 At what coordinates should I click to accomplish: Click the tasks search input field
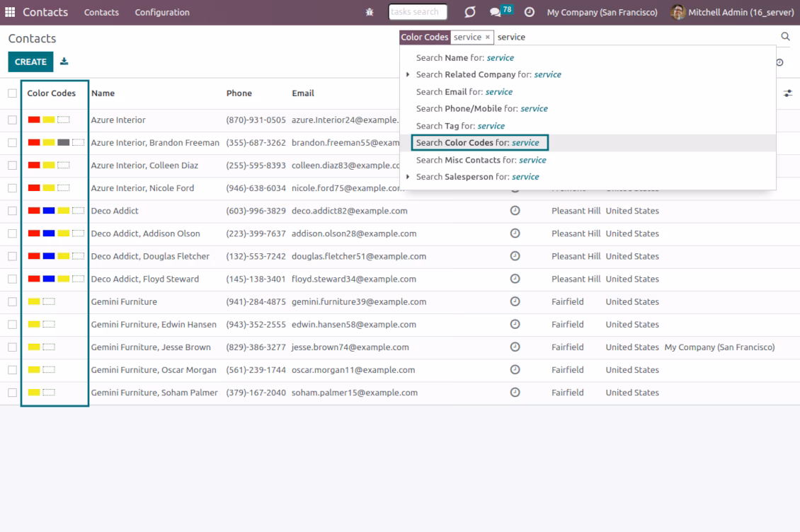[x=418, y=12]
